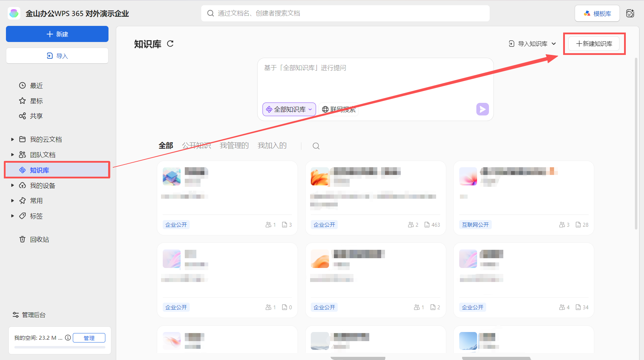Click the WPS 365 logo icon

tap(14, 13)
